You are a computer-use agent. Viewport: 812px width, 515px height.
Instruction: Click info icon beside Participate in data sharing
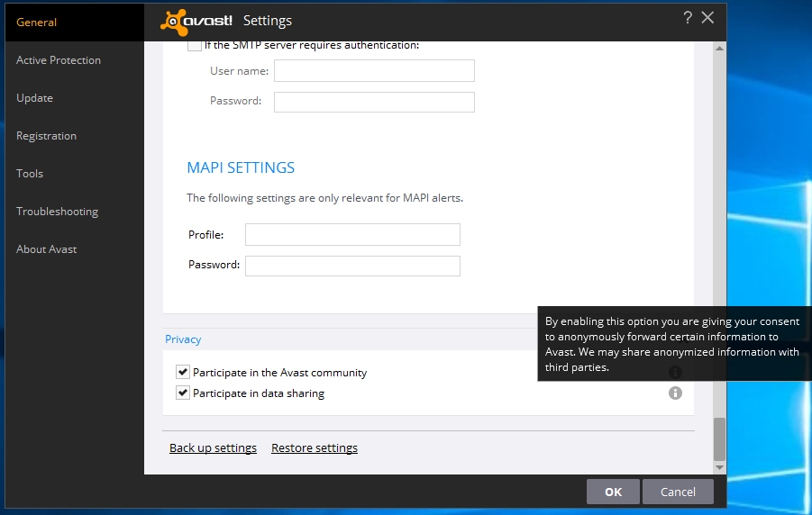(675, 393)
